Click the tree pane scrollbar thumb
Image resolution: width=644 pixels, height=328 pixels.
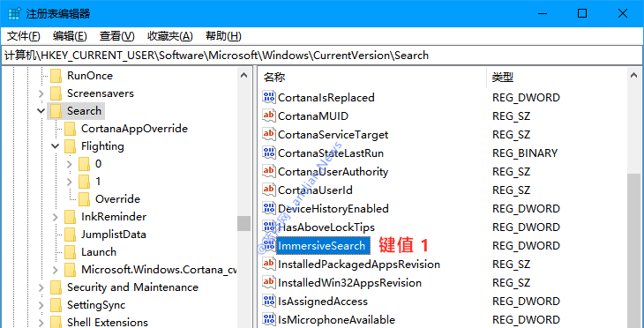coord(243,224)
